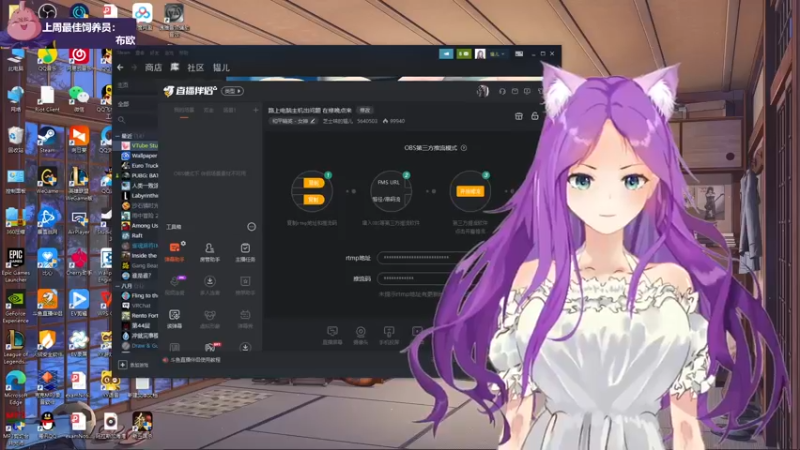Select VTube Studio in Steam library list
Image resolution: width=800 pixels, height=450 pixels.
click(x=139, y=146)
